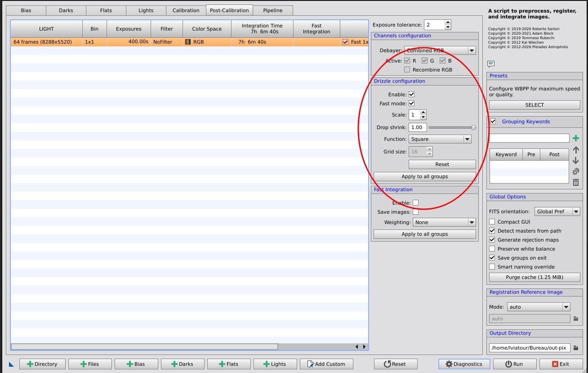Click the Add Custom button
This screenshot has height=373, width=588.
pos(326,364)
